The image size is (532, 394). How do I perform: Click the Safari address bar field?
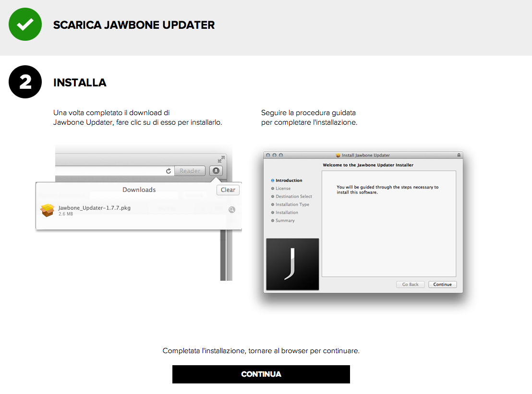[x=115, y=171]
